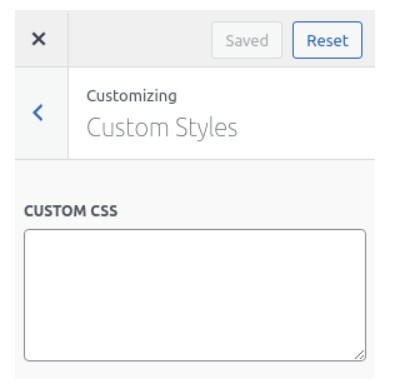
Task: Click the Reset button
Action: (x=327, y=40)
